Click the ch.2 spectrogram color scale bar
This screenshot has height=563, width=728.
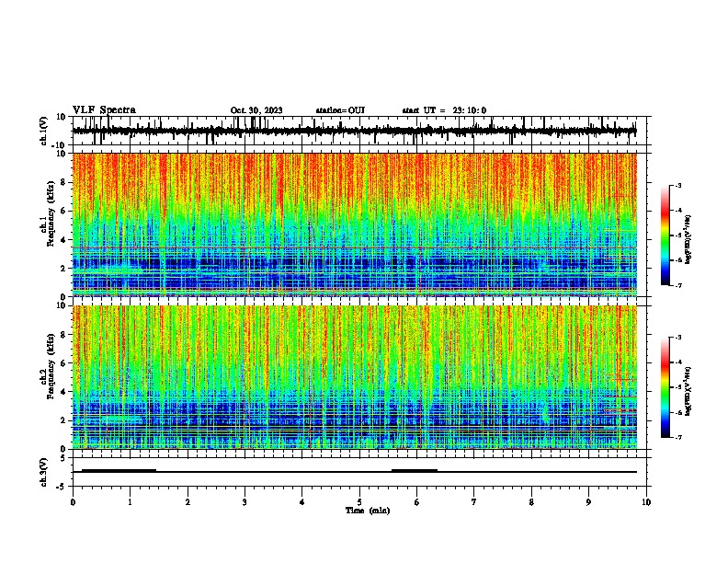tap(665, 387)
